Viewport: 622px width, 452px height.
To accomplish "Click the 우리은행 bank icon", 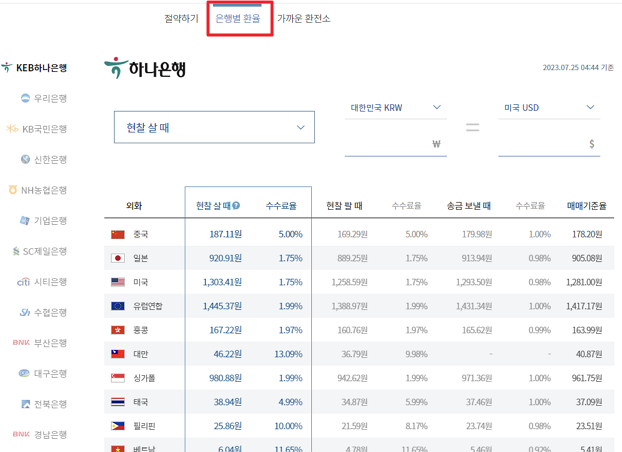I will [25, 98].
